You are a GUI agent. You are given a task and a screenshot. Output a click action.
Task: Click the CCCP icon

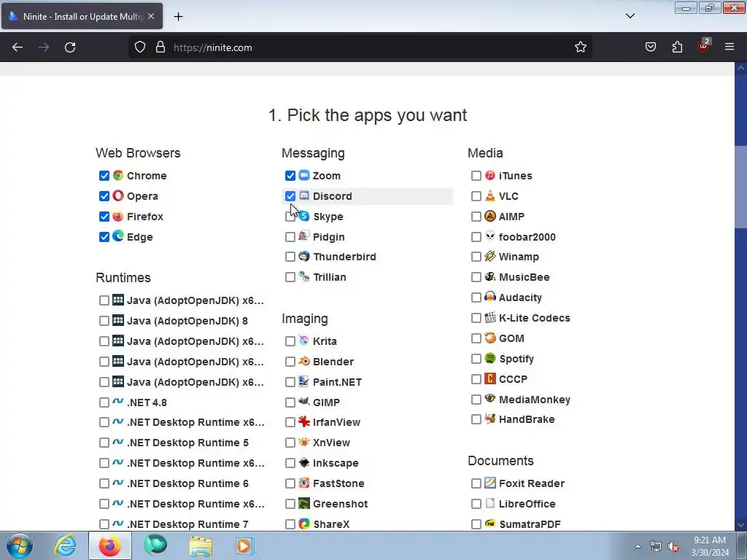point(490,378)
